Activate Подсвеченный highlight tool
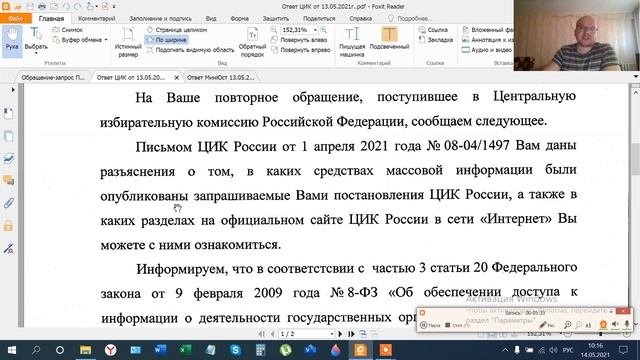Viewport: 640px width, 360px height. (x=389, y=39)
